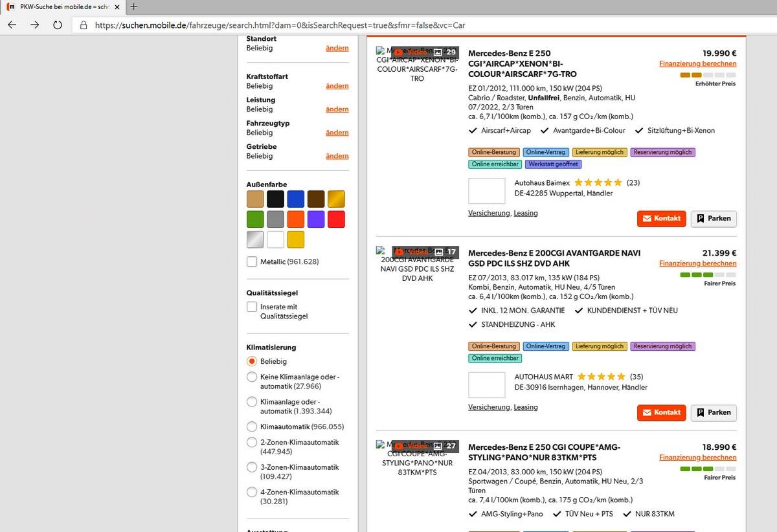Click the lock icon in address bar

(x=84, y=26)
